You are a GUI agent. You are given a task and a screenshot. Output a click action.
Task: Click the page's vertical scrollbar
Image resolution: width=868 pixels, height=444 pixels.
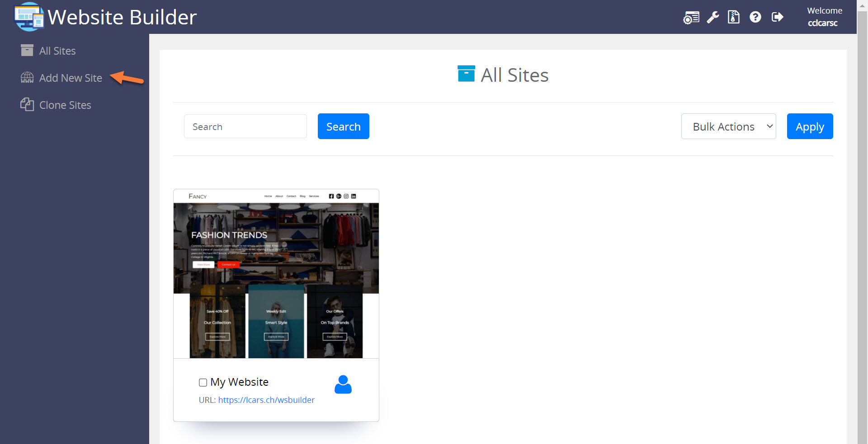tap(862, 226)
